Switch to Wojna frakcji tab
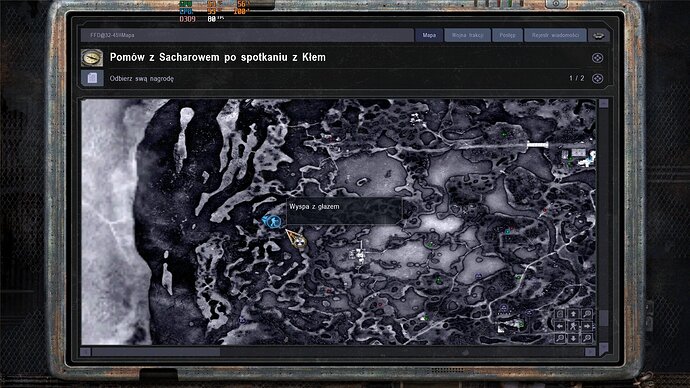690x388 pixels. (x=467, y=35)
